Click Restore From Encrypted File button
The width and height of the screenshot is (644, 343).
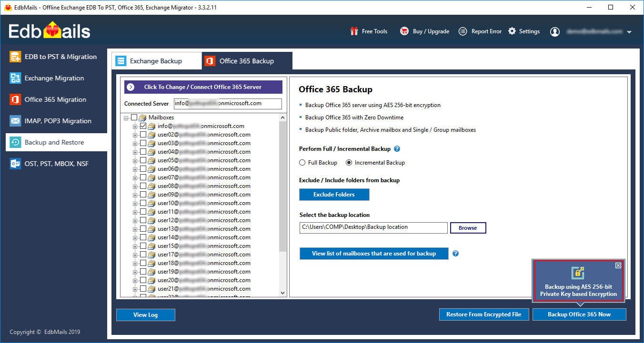click(x=484, y=314)
